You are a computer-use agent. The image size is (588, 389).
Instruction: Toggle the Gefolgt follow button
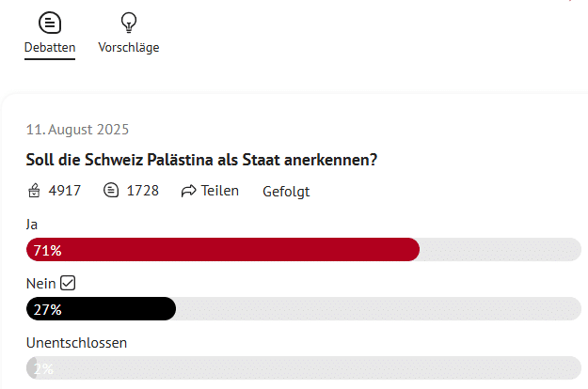286,192
